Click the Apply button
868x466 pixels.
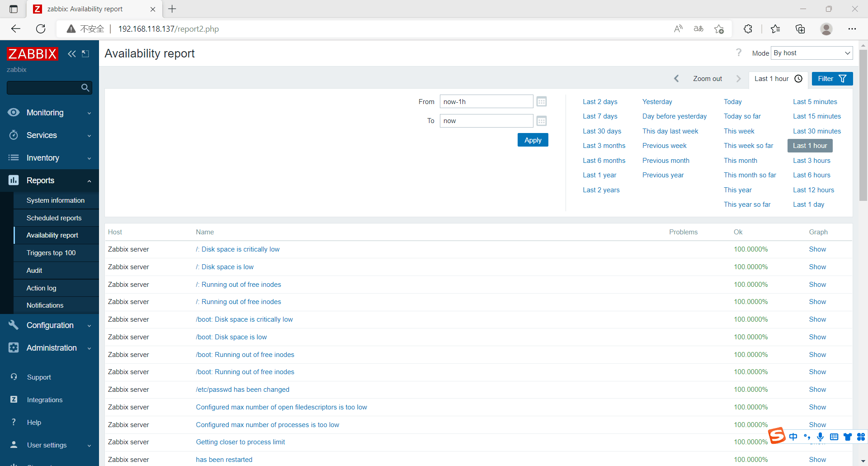[x=533, y=140]
